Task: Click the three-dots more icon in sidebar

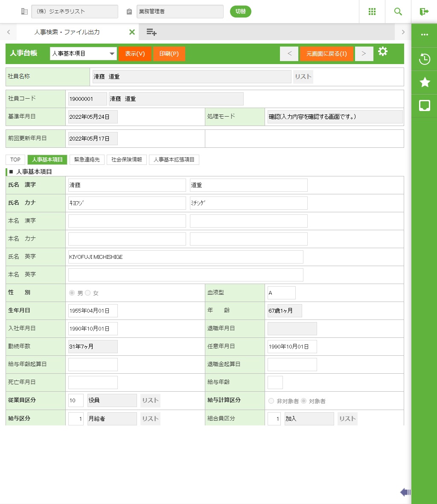Action: tap(425, 35)
